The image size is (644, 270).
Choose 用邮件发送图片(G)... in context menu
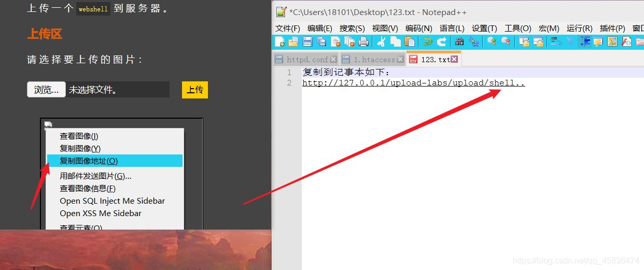(115, 176)
